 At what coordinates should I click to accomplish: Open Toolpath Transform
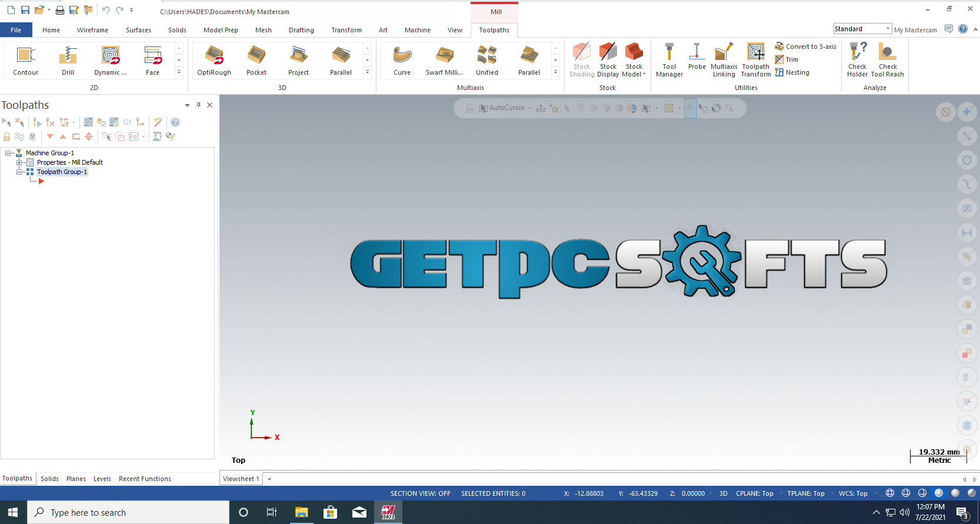tap(756, 60)
